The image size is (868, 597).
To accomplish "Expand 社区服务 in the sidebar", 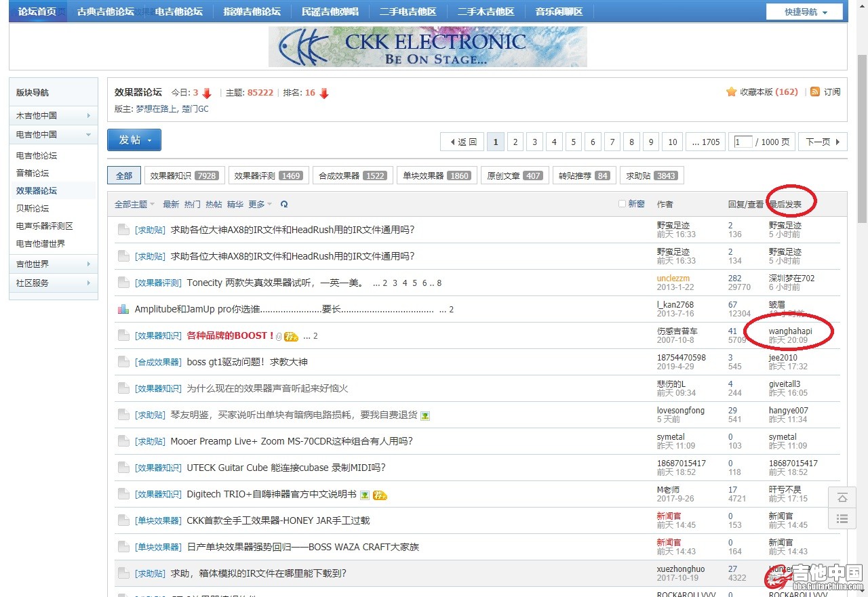I will [54, 283].
